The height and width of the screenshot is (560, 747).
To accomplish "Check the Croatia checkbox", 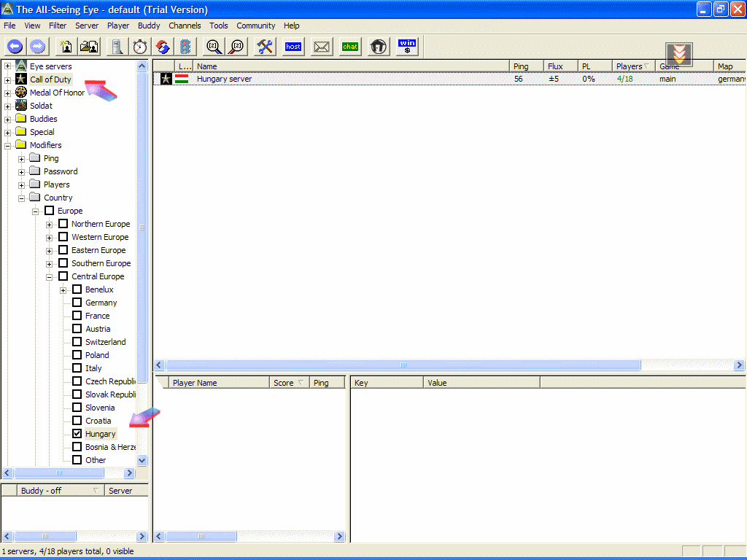I will pos(77,421).
